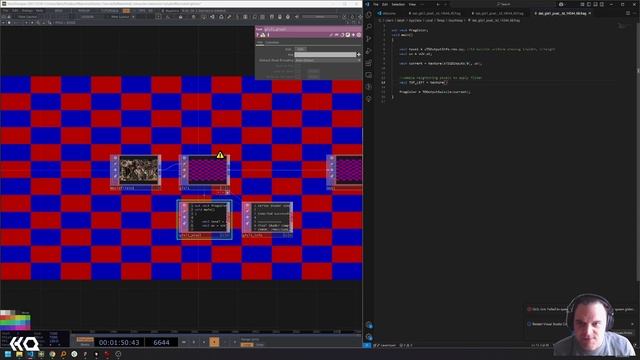
Task: Click the slider in TouchDesigner top toolbar
Action: tap(320, 17)
